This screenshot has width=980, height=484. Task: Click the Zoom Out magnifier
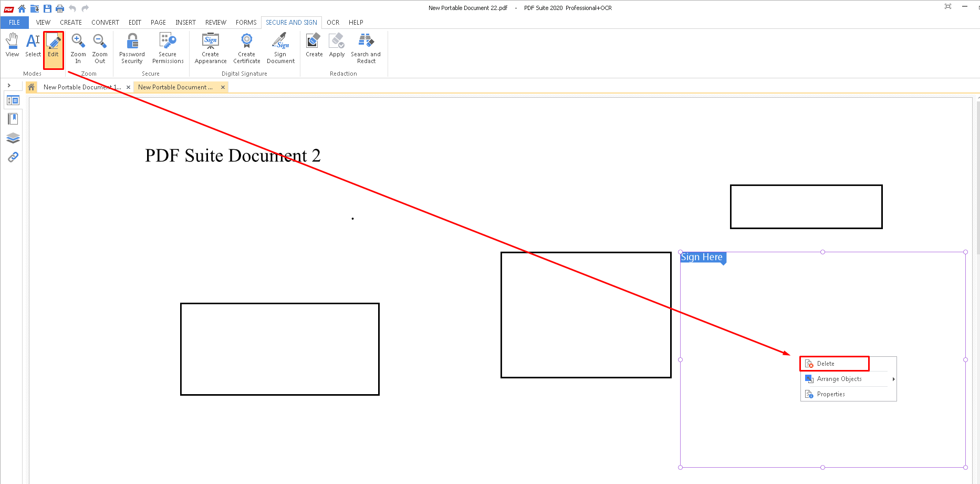tap(100, 48)
